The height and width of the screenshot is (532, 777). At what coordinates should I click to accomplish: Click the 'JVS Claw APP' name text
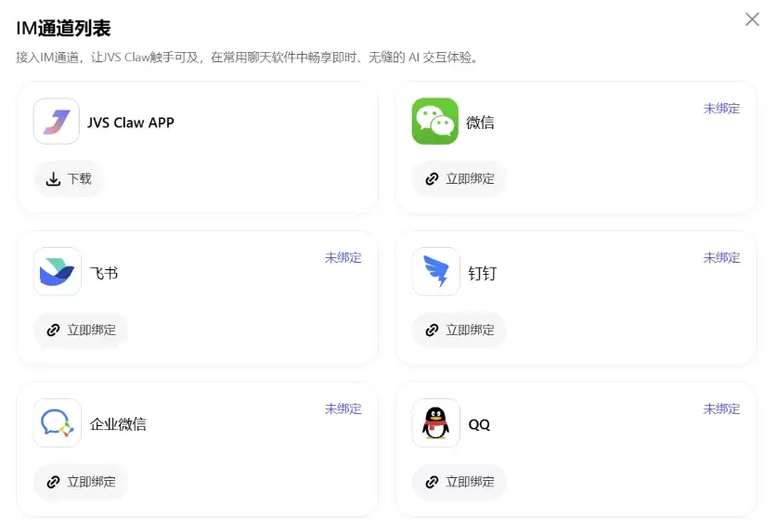tap(131, 123)
